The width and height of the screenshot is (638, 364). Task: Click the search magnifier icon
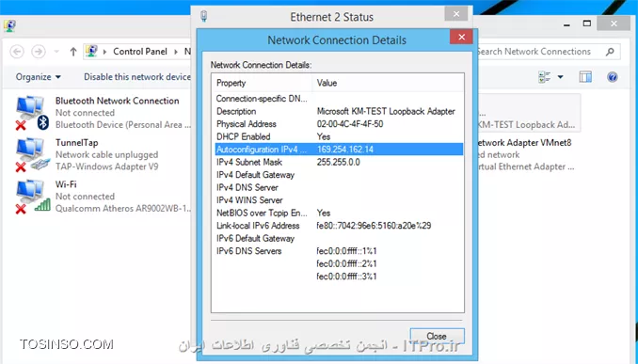610,52
